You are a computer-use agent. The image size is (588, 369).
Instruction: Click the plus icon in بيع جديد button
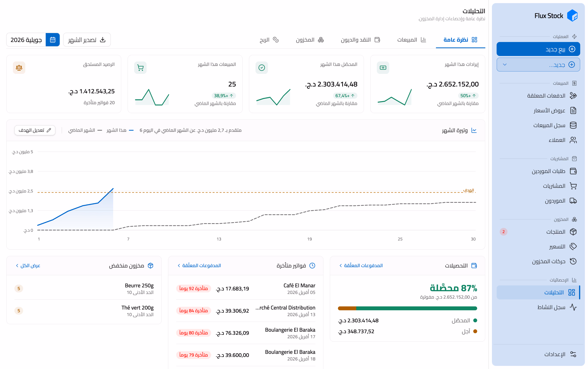point(572,49)
